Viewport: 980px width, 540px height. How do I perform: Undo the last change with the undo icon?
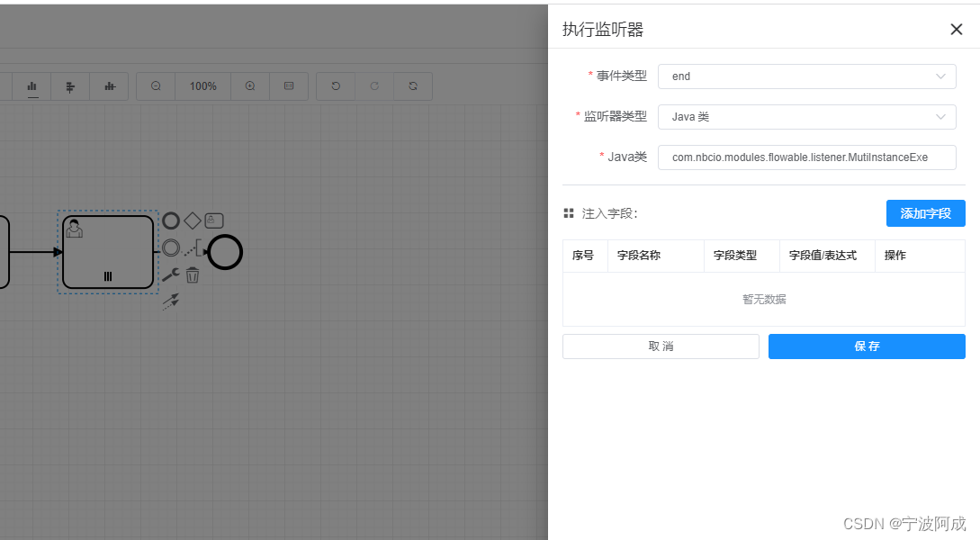(x=335, y=86)
